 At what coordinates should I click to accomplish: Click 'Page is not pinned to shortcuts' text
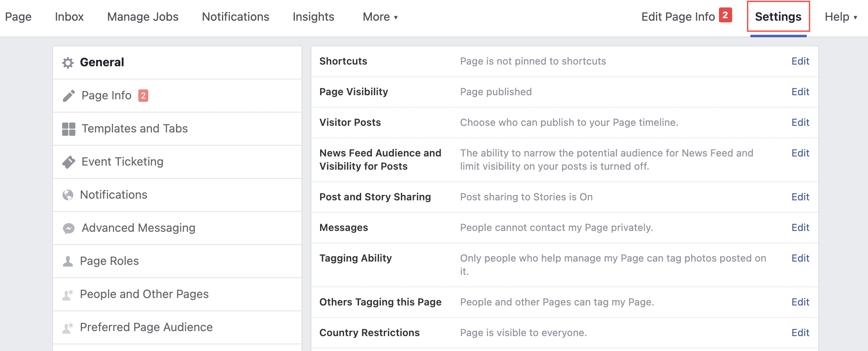coord(533,61)
